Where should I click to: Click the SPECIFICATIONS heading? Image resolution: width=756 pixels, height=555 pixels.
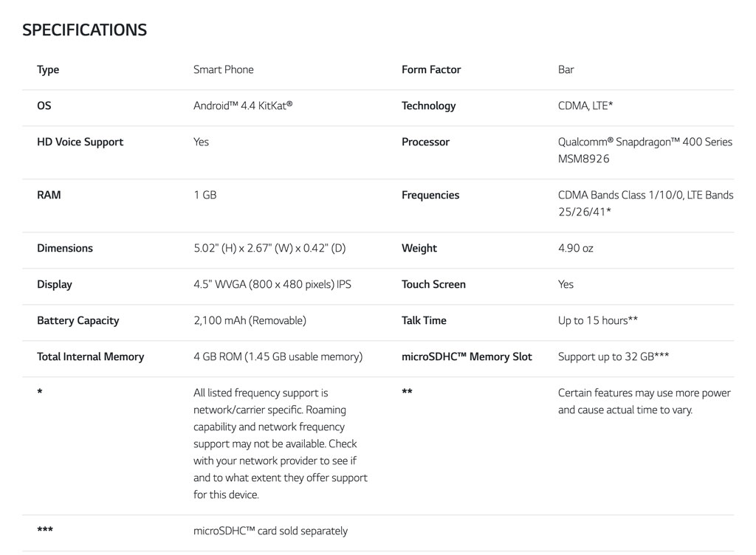pyautogui.click(x=84, y=30)
